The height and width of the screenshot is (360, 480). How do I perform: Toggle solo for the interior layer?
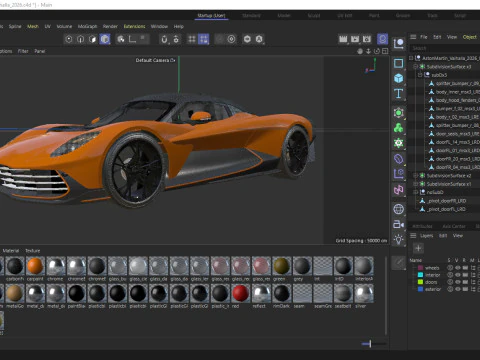tap(450, 275)
